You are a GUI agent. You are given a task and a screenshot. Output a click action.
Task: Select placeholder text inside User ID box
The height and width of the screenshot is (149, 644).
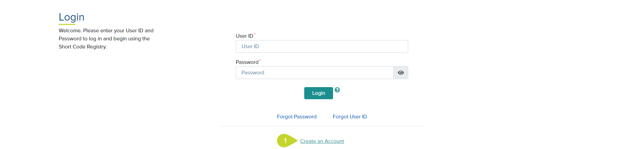point(250,46)
